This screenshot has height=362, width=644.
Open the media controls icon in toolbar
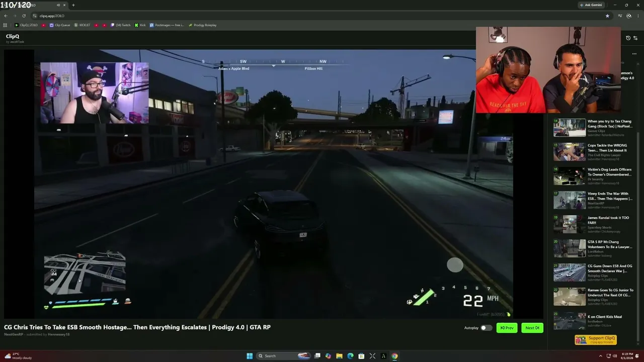(x=620, y=16)
